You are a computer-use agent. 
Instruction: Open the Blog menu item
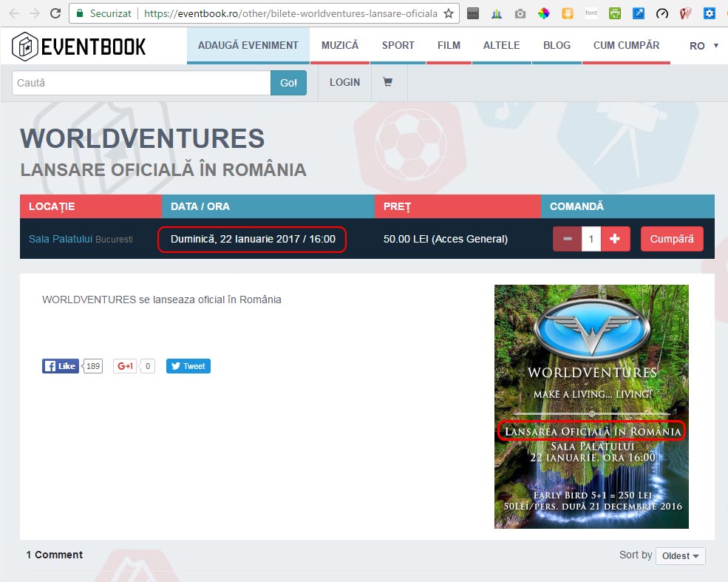click(x=557, y=45)
